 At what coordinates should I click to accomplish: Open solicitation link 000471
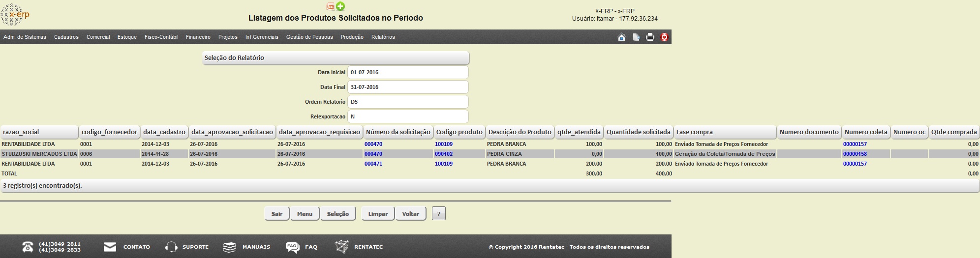click(373, 164)
